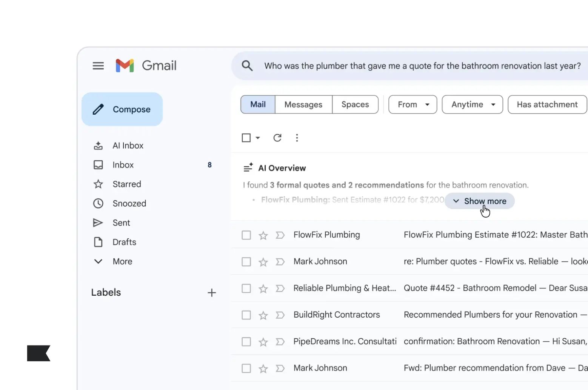588x390 pixels.
Task: Open the three-dot more options menu
Action: click(297, 138)
